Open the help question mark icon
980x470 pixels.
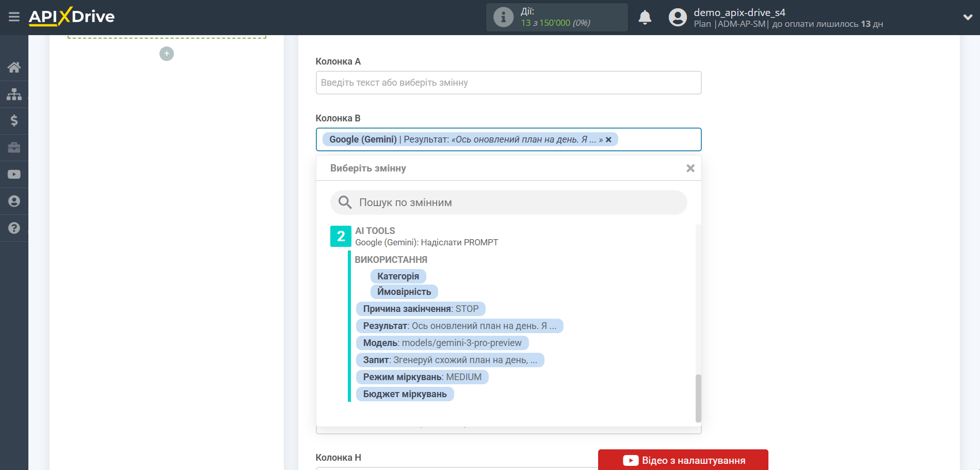point(14,228)
